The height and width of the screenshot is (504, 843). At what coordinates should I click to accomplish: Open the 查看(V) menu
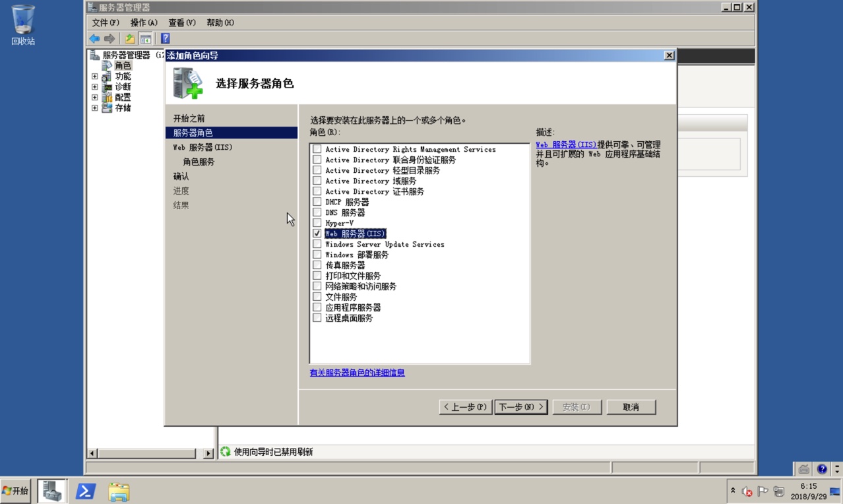click(182, 22)
